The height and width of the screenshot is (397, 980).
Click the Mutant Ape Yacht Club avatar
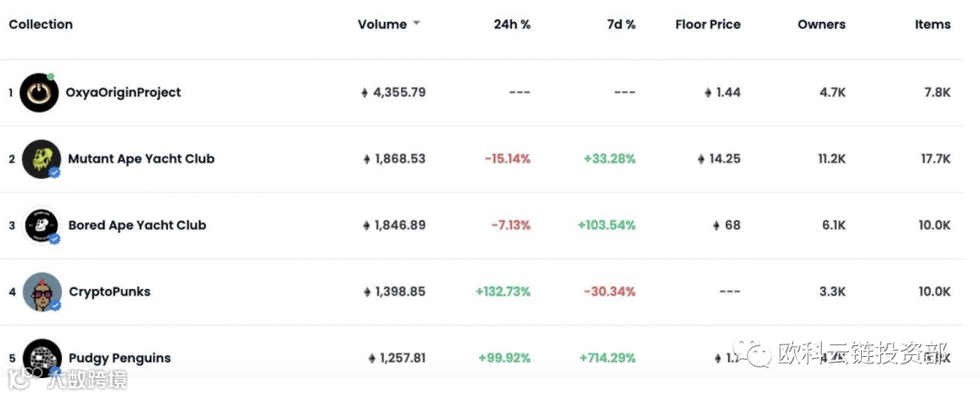coord(41,159)
